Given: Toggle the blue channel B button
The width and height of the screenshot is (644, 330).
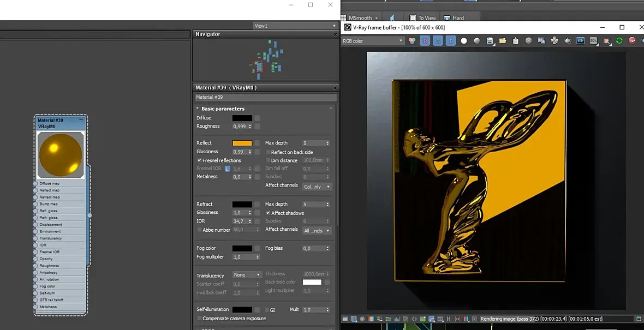Looking at the screenshot, I should tap(451, 40).
